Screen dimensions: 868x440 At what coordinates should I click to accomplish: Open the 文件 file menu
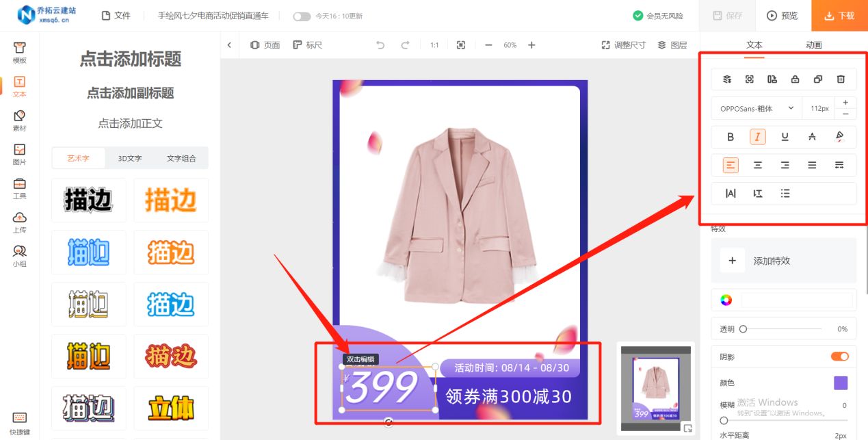[116, 16]
